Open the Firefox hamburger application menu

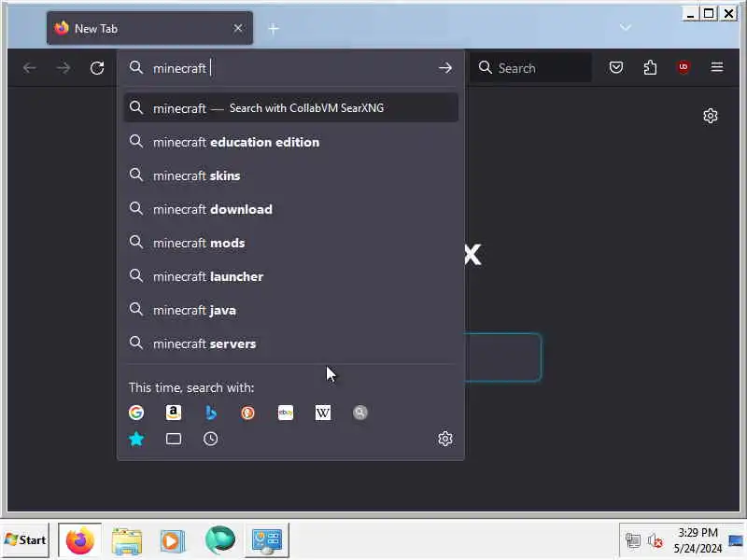[717, 67]
